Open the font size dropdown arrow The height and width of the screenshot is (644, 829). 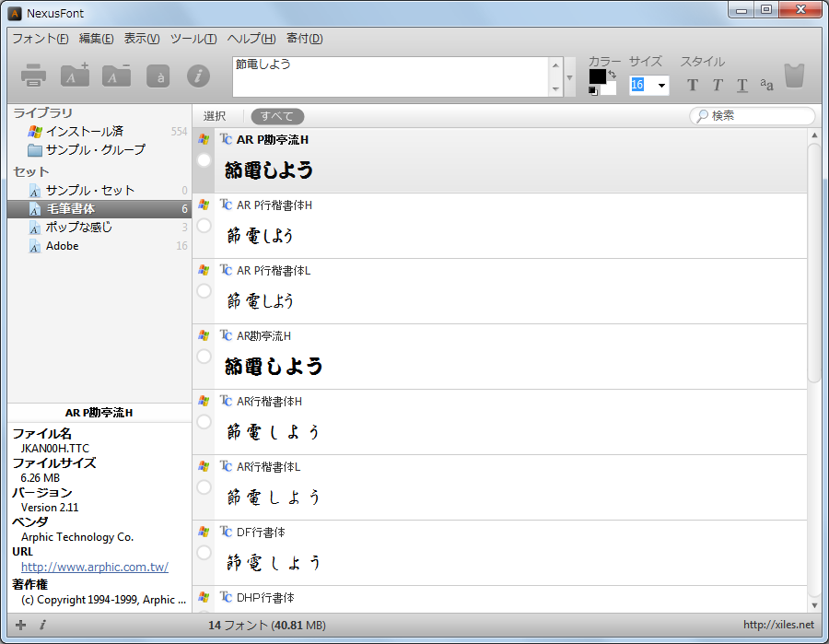coord(661,85)
